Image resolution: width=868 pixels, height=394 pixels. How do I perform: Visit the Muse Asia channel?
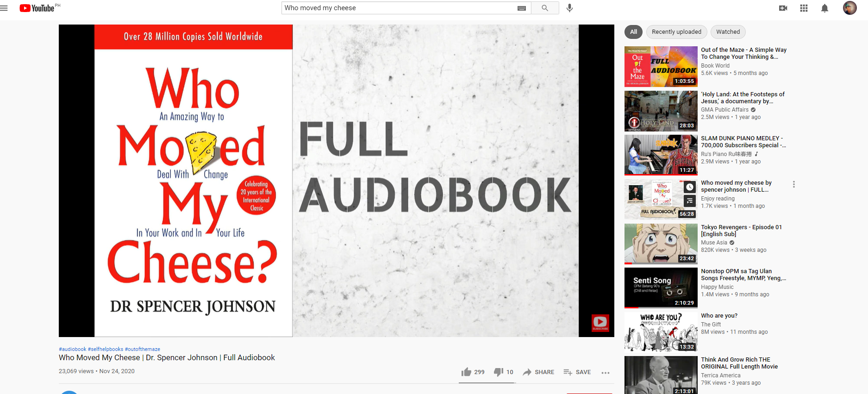714,243
